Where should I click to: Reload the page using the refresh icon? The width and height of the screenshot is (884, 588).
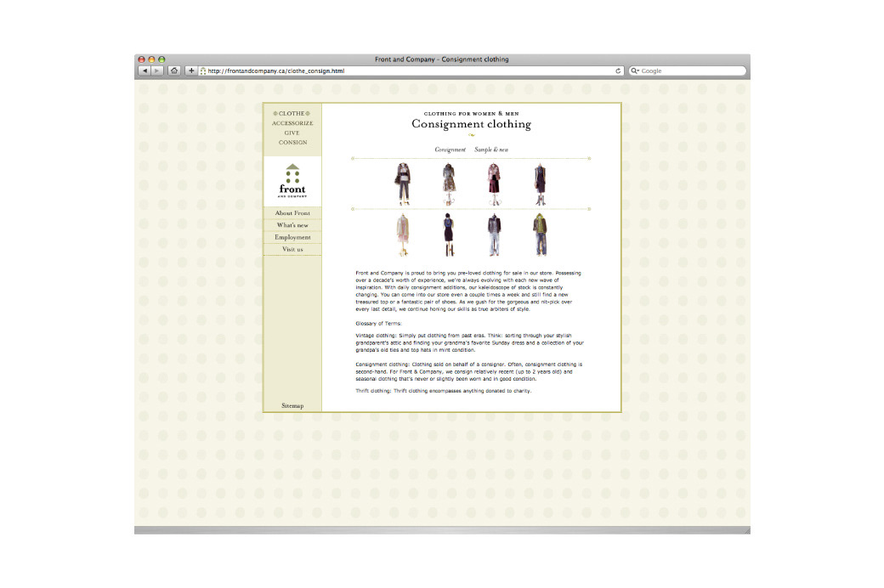(618, 71)
